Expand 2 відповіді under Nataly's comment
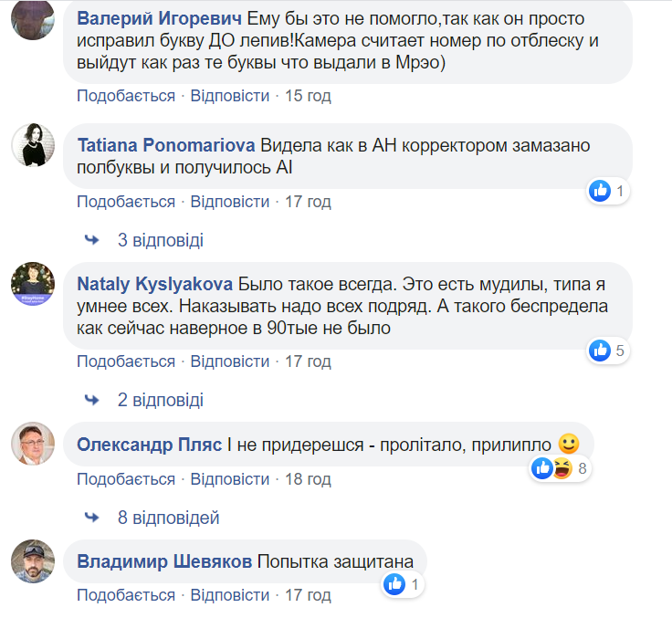672x618 pixels. coord(160,400)
